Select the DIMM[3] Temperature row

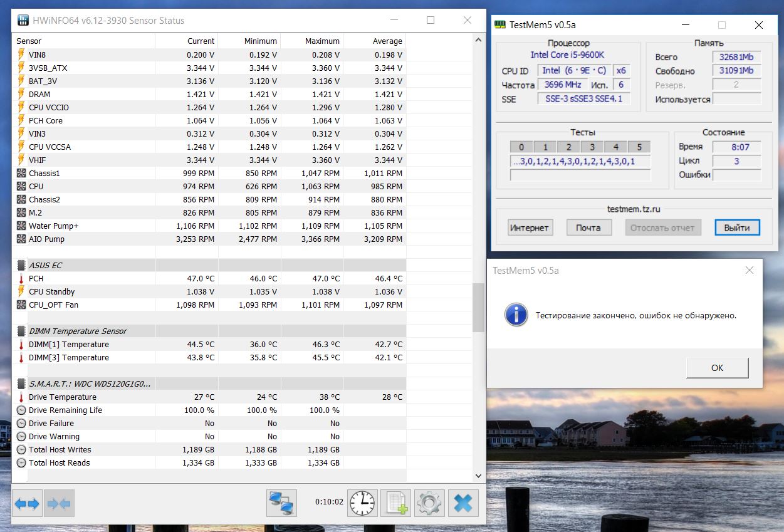pyautogui.click(x=210, y=357)
